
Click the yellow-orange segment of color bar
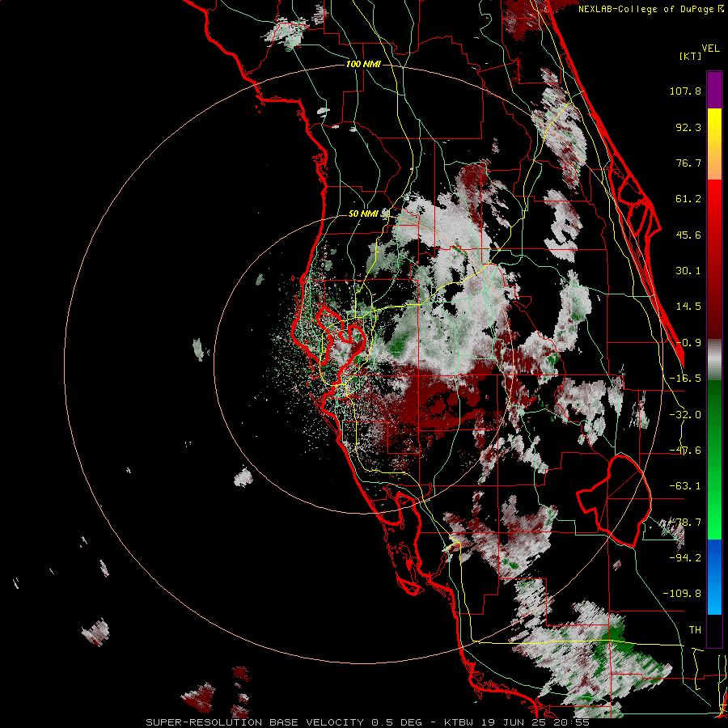tap(714, 144)
